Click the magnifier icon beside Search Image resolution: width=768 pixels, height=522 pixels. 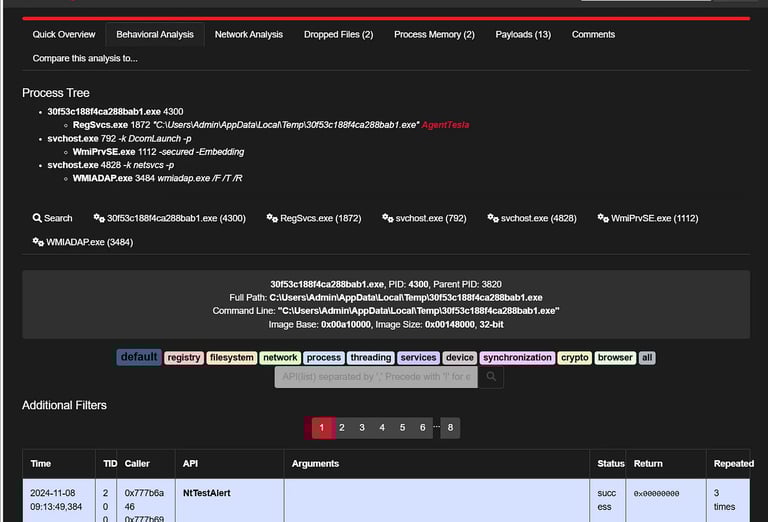(37, 218)
